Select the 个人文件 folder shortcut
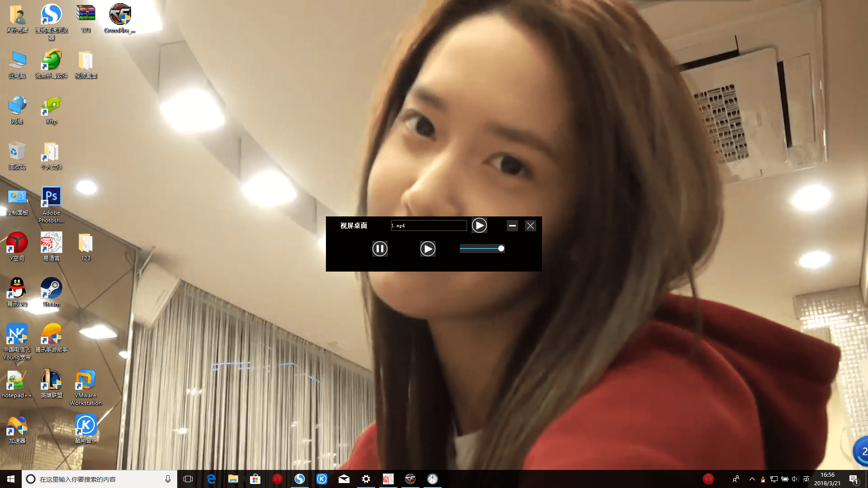Viewport: 868px width, 488px height. coord(52,156)
